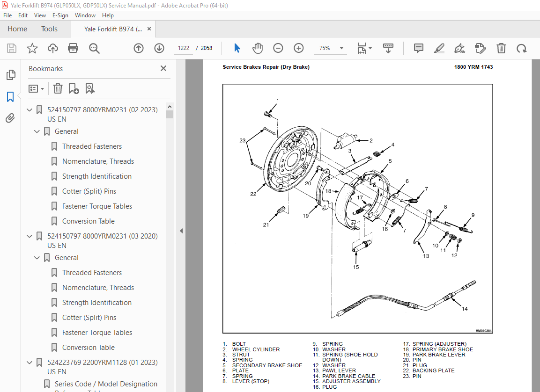Image resolution: width=540 pixels, height=392 pixels.
Task: Open fit page options dropdown arrow
Action: click(x=370, y=48)
